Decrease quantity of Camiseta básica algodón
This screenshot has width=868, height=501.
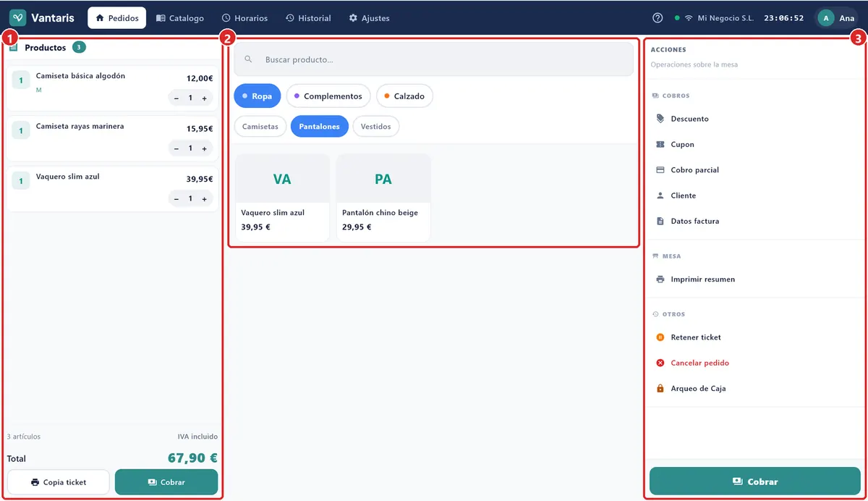[176, 98]
